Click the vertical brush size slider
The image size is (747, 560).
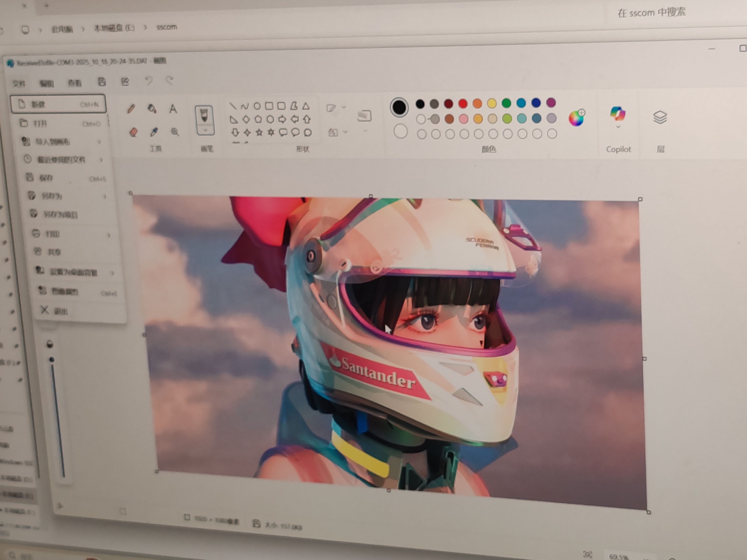(x=58, y=418)
